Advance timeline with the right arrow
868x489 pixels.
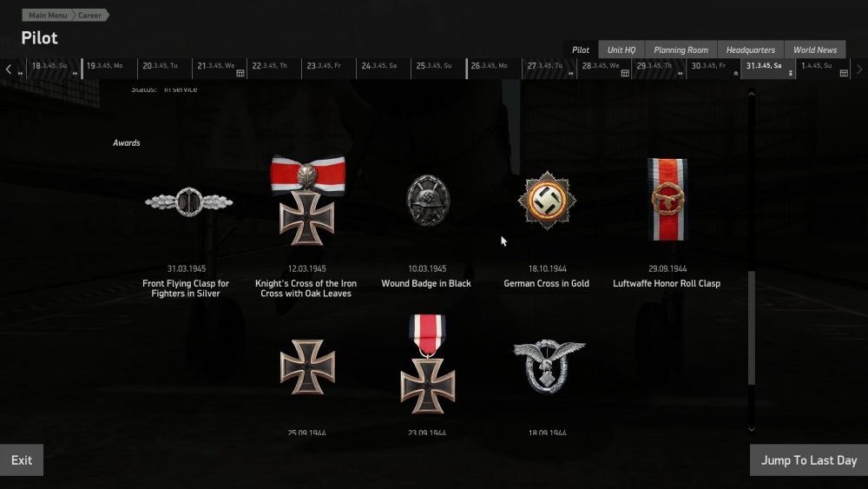point(859,69)
